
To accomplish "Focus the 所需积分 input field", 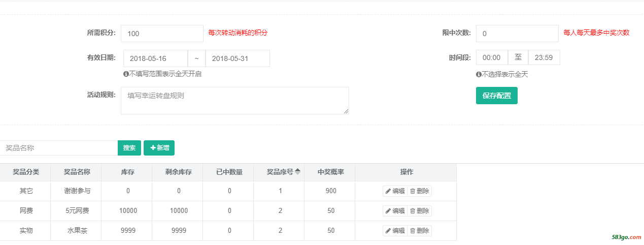I will click(x=162, y=34).
